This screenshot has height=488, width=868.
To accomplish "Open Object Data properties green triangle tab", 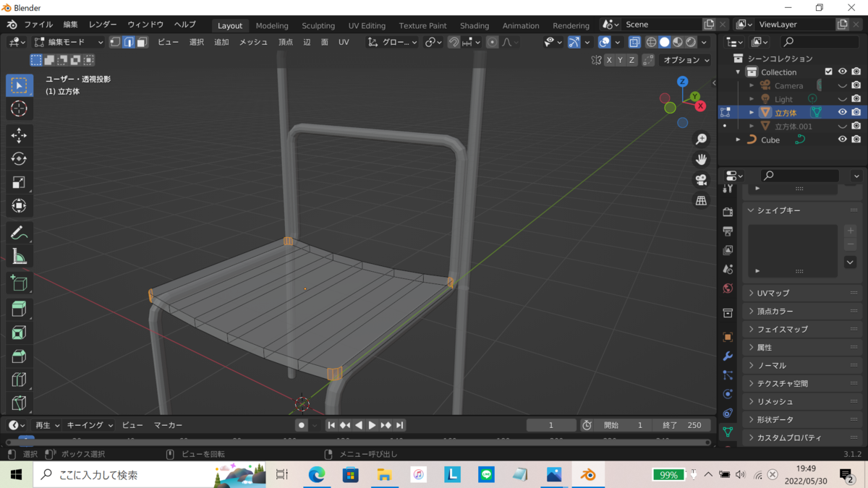I will 728,432.
